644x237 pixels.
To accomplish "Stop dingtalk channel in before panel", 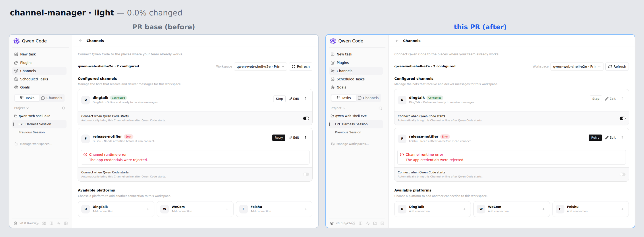I will (x=279, y=99).
